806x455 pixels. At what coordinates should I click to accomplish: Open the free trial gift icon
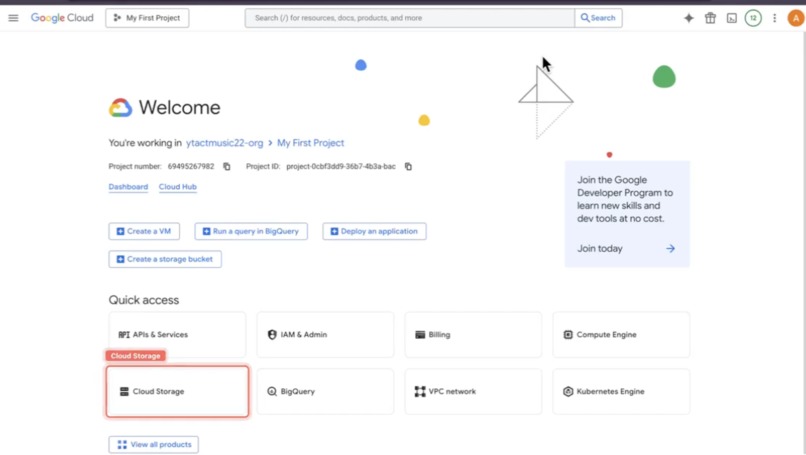[x=710, y=19]
